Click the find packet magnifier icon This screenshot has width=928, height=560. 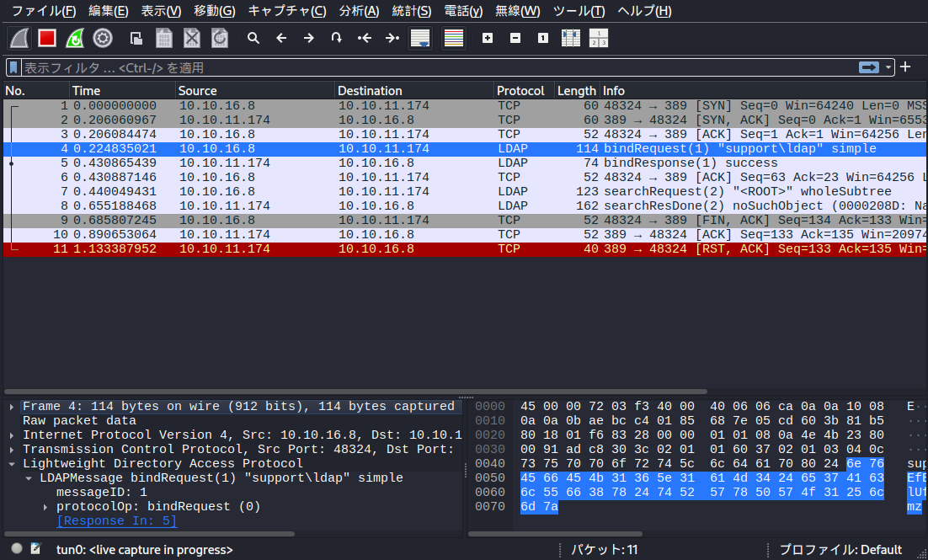253,38
